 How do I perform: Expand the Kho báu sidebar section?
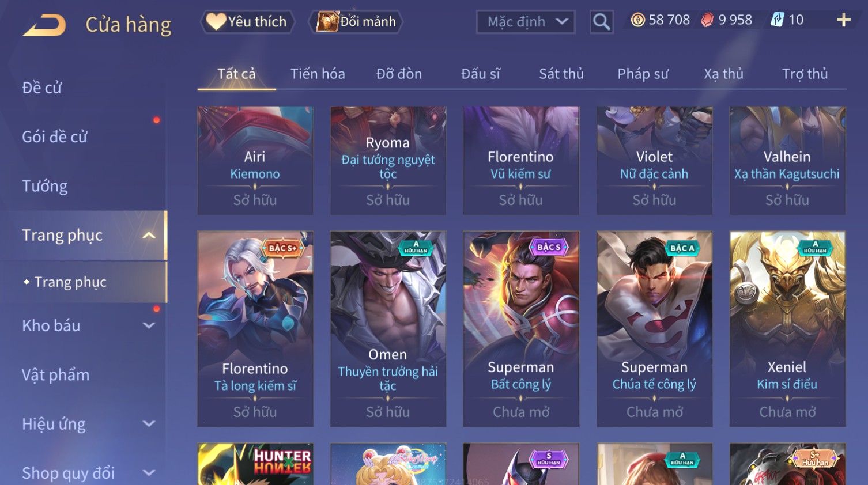[x=149, y=325]
